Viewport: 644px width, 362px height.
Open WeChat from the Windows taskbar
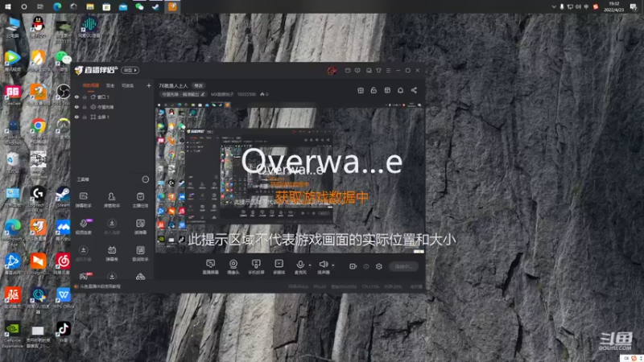click(139, 6)
